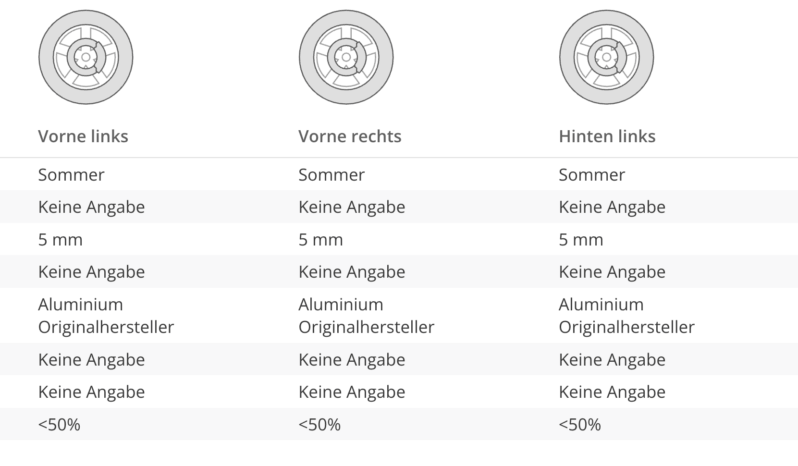The width and height of the screenshot is (798, 466).
Task: Select the Vorne links column header
Action: coord(83,136)
